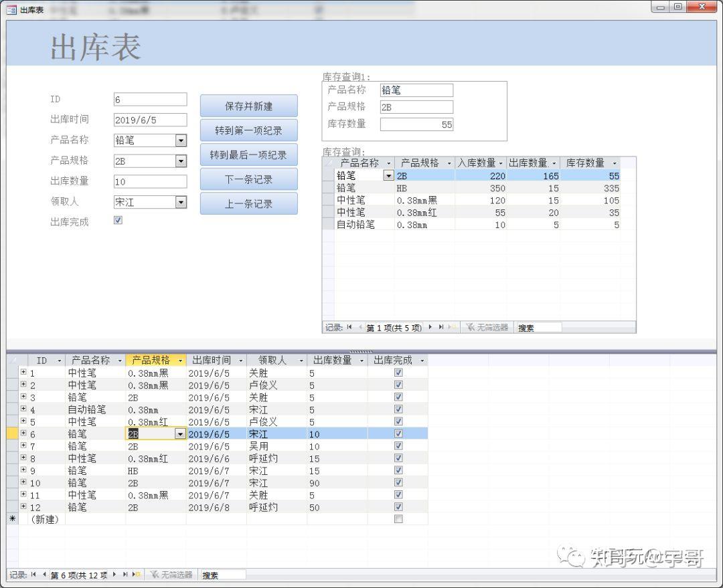This screenshot has width=723, height=588.
Task: Toggle 出库完成 checkbox for record ID 10
Action: click(x=399, y=482)
